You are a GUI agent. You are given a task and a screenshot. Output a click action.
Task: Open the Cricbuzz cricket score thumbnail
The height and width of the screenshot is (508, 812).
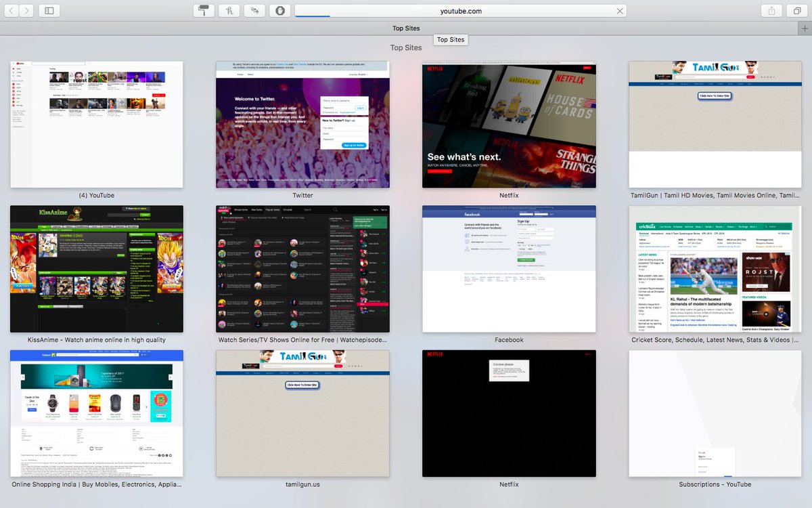click(715, 269)
